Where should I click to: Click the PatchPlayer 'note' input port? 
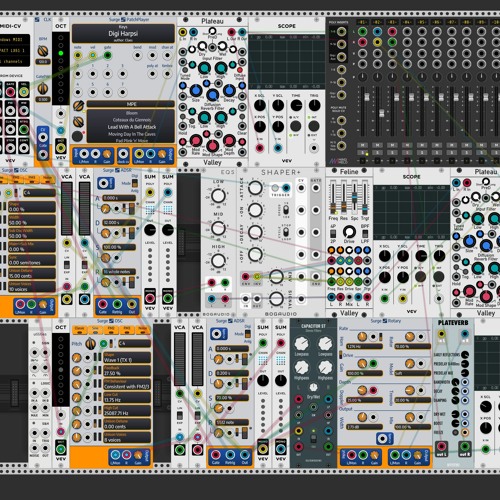point(78,55)
